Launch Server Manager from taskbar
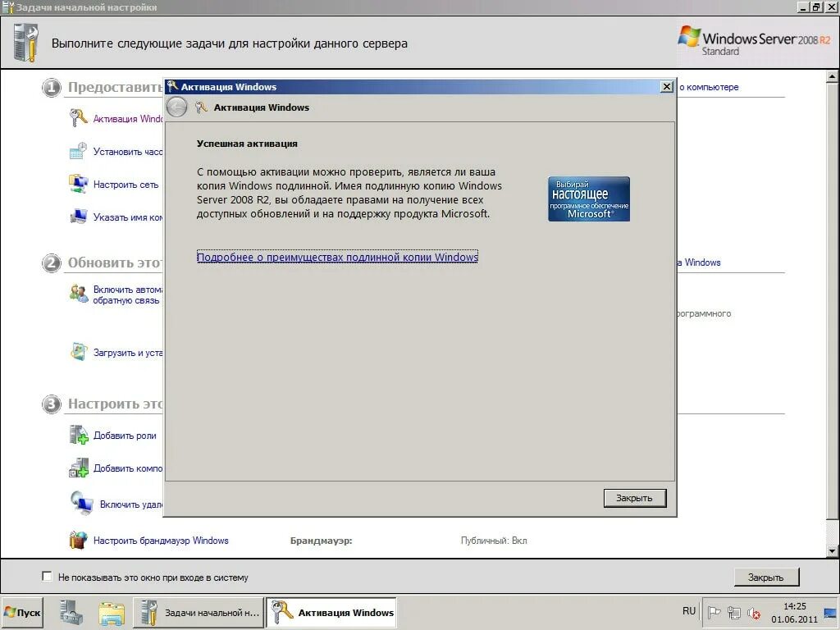 [x=71, y=612]
